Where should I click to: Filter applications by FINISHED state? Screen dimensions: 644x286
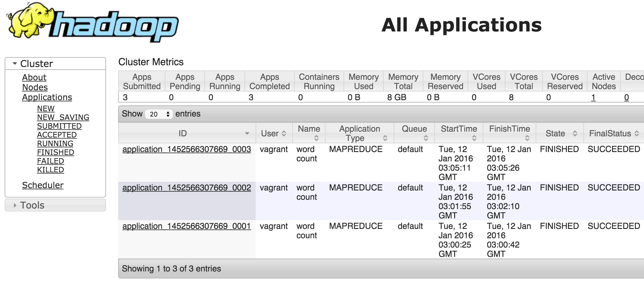point(56,152)
